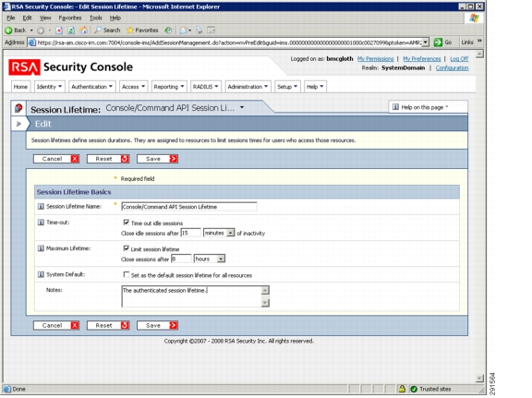Toggle Limit session lifetime checkbox

coord(127,248)
